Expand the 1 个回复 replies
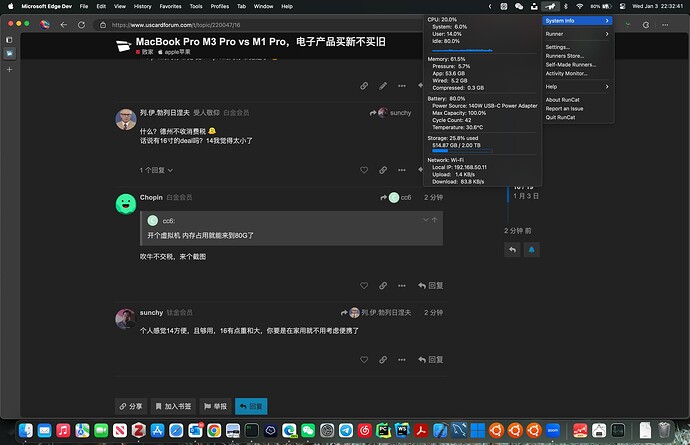This screenshot has width=690, height=445. [156, 170]
